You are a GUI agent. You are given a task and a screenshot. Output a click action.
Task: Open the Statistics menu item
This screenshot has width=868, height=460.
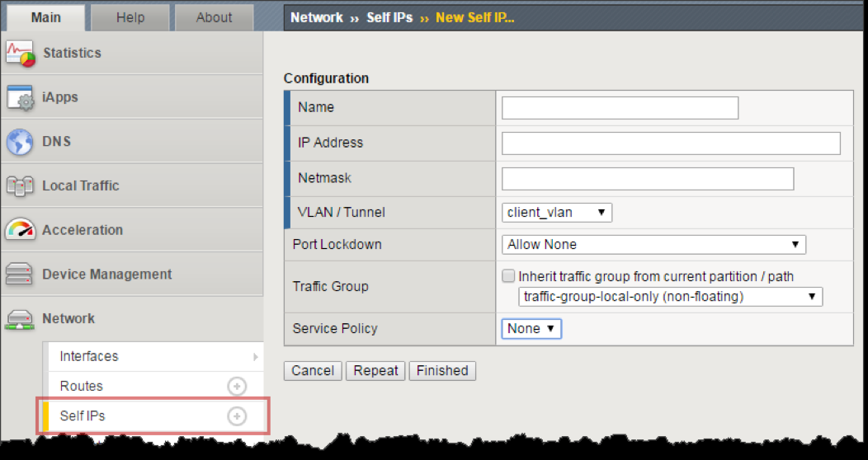pos(132,53)
